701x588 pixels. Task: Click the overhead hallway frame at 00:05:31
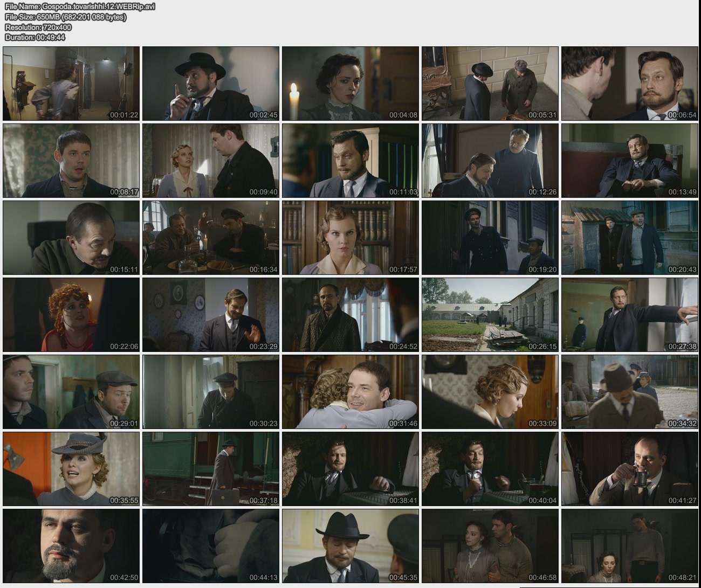pyautogui.click(x=490, y=84)
